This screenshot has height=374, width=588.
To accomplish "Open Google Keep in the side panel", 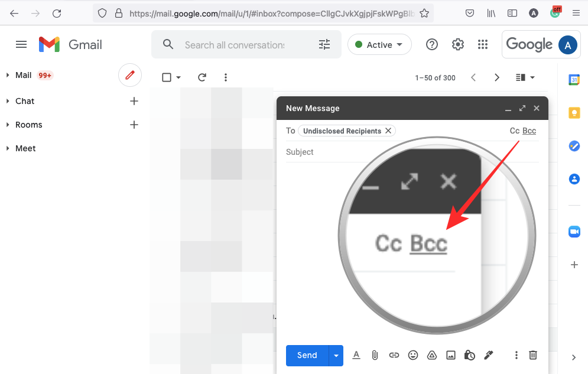I will 574,112.
